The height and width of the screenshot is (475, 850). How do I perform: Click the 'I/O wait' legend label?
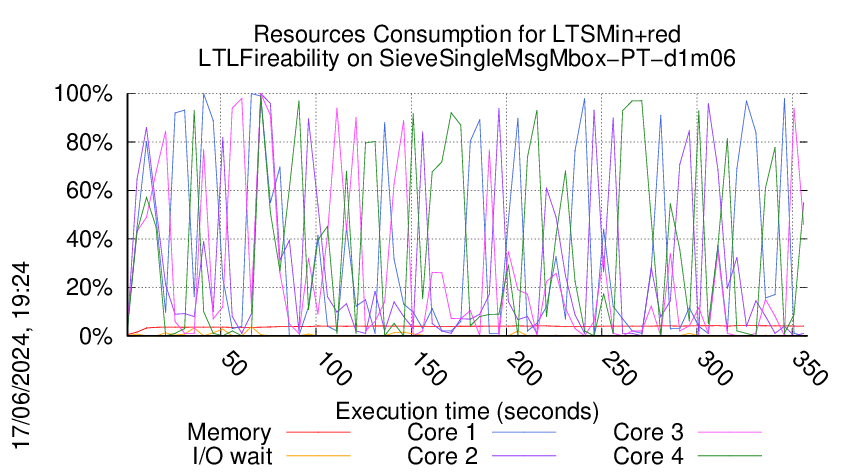point(232,456)
